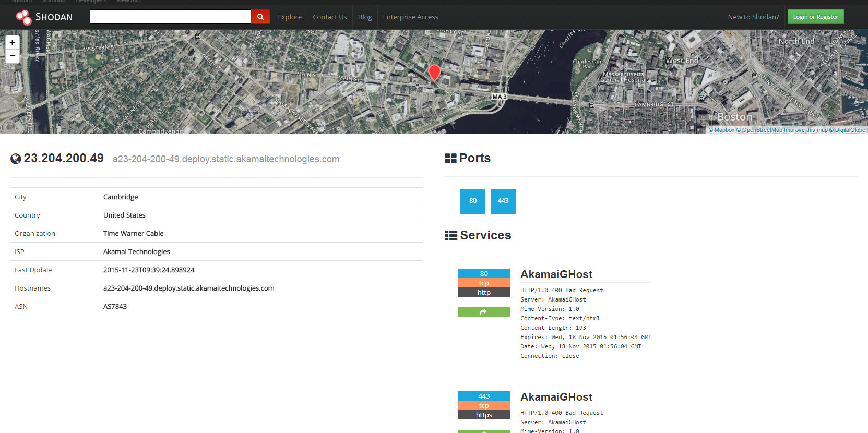The image size is (868, 433).
Task: Focus the Shodan search input field
Action: click(x=170, y=17)
